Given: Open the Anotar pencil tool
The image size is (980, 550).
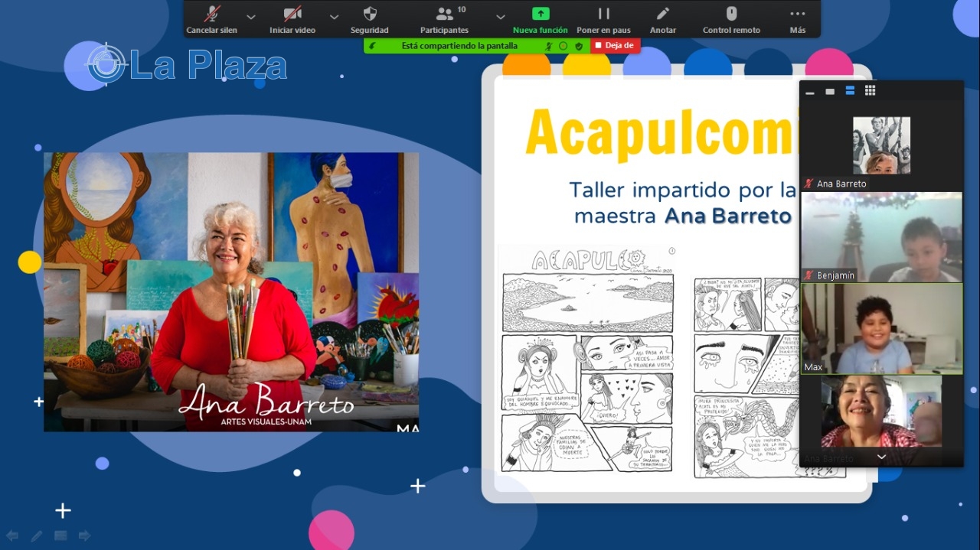Looking at the screenshot, I should click(x=663, y=19).
